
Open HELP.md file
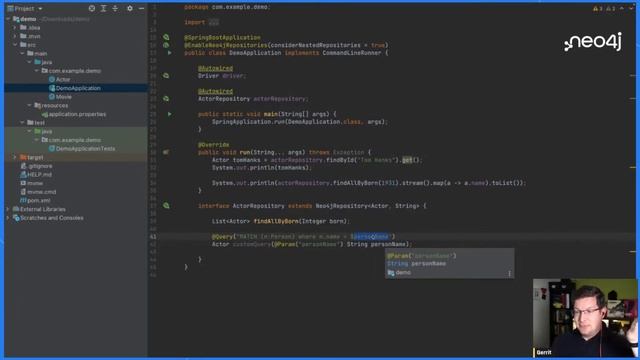click(39, 174)
